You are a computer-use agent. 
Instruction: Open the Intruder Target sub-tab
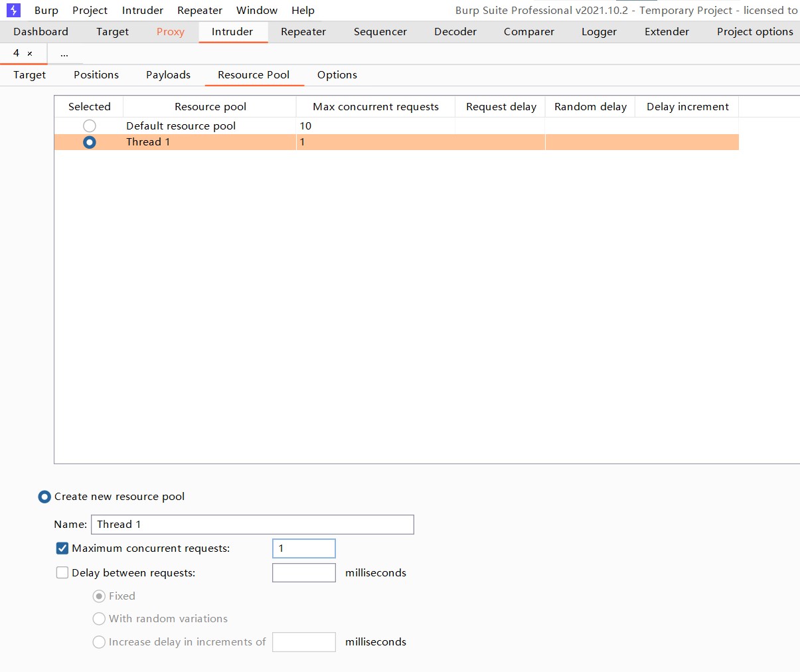[30, 75]
